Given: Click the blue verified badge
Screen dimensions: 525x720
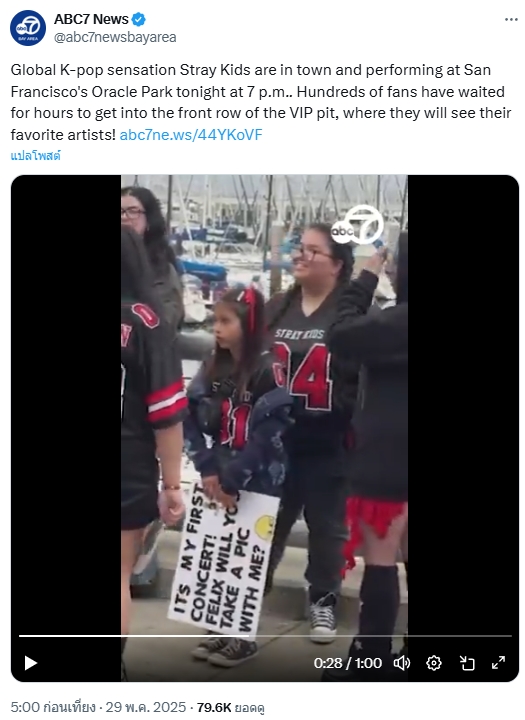Looking at the screenshot, I should click(x=139, y=19).
